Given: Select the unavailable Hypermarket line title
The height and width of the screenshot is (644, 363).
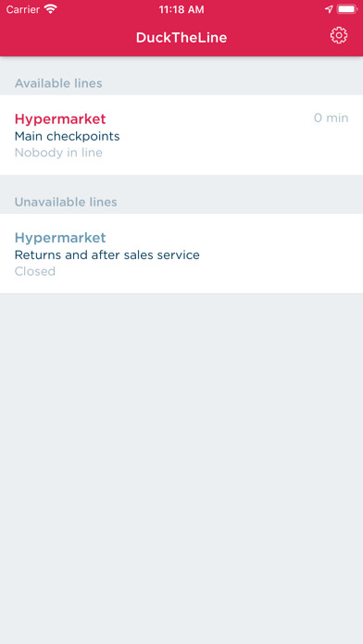Looking at the screenshot, I should pyautogui.click(x=60, y=238).
